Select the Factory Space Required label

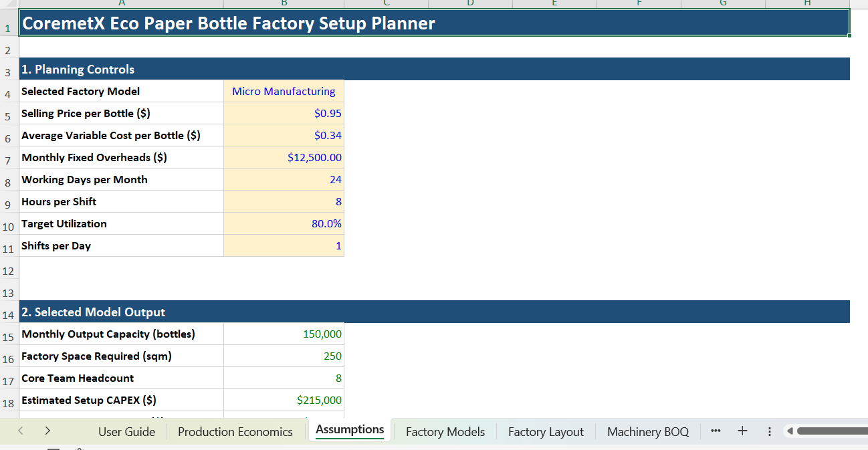click(122, 356)
